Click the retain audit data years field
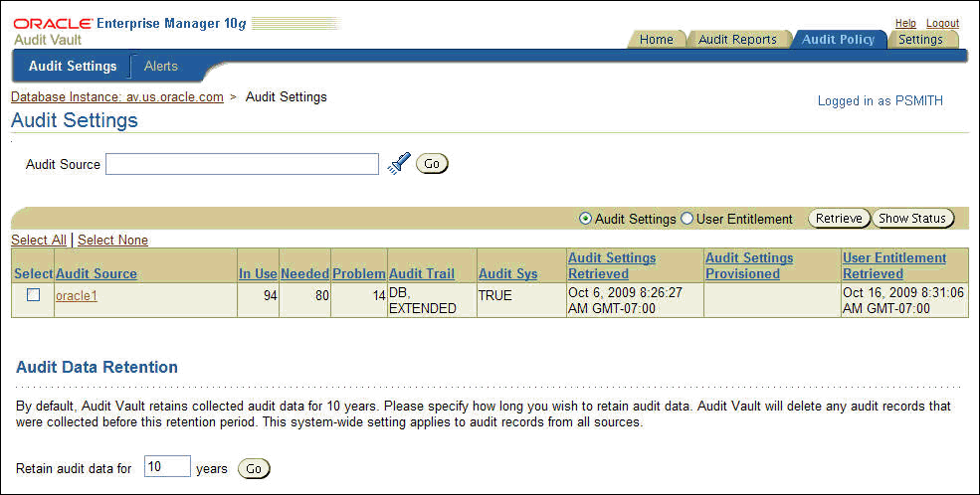Viewport: 980px width, 495px height. click(167, 466)
